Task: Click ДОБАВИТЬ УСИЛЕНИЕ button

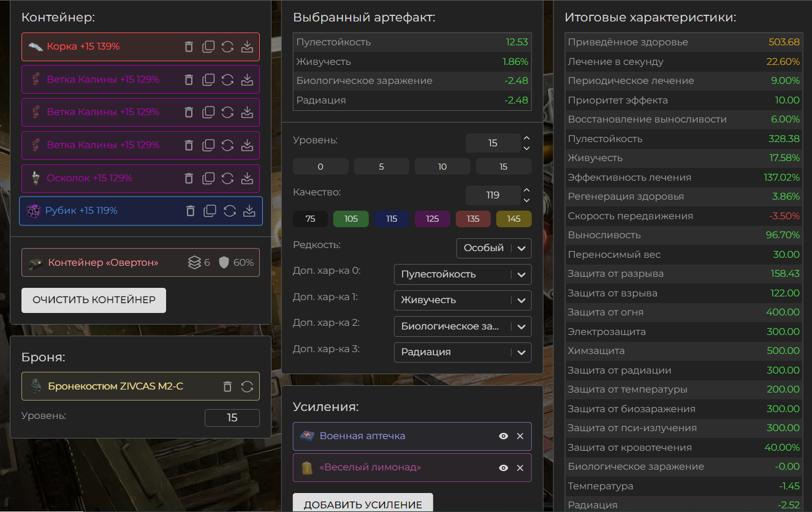Action: point(363,503)
